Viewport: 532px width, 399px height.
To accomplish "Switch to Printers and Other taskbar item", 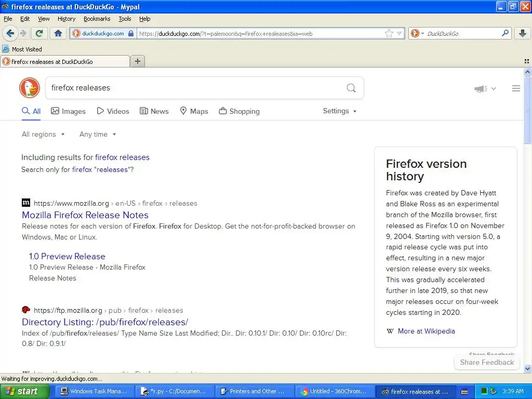I will pos(255,392).
